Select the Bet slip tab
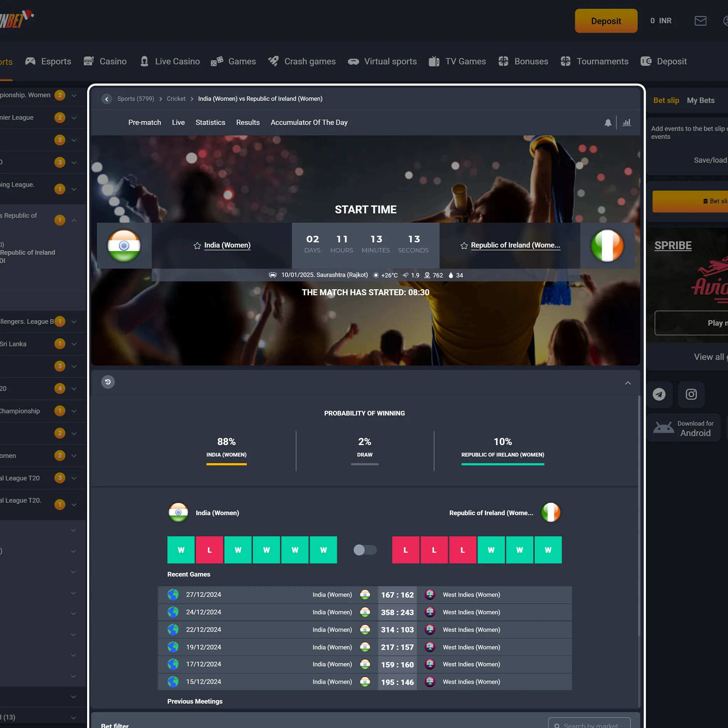This screenshot has height=728, width=728. [x=666, y=100]
